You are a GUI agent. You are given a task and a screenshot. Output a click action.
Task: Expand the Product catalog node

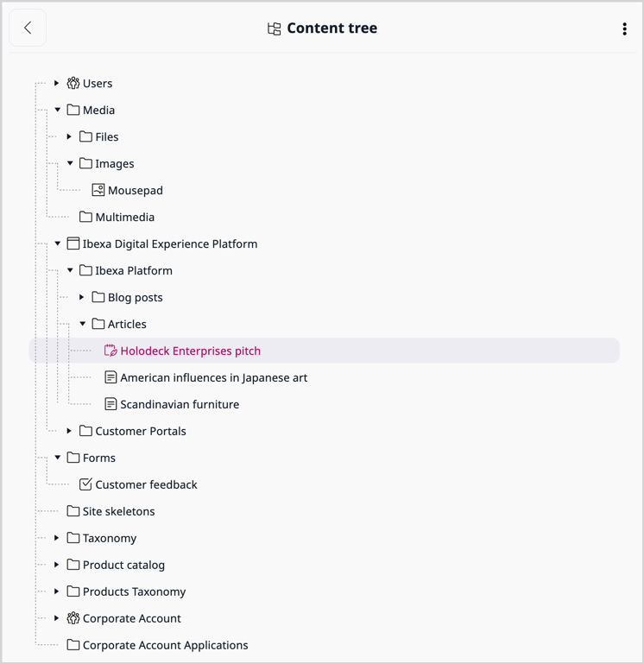pos(57,565)
